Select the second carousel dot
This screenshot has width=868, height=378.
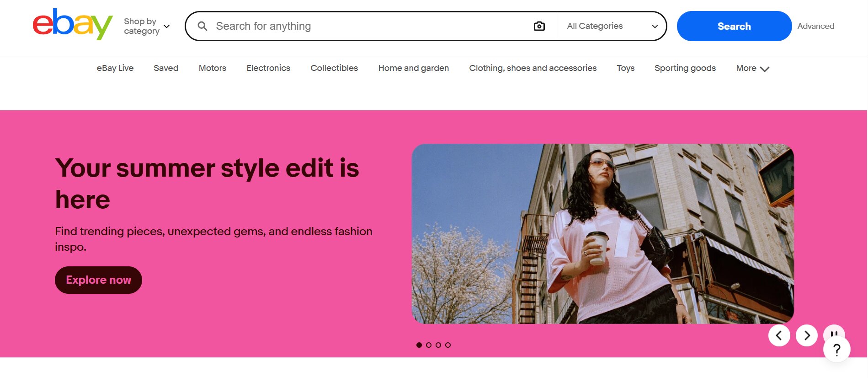pos(429,345)
